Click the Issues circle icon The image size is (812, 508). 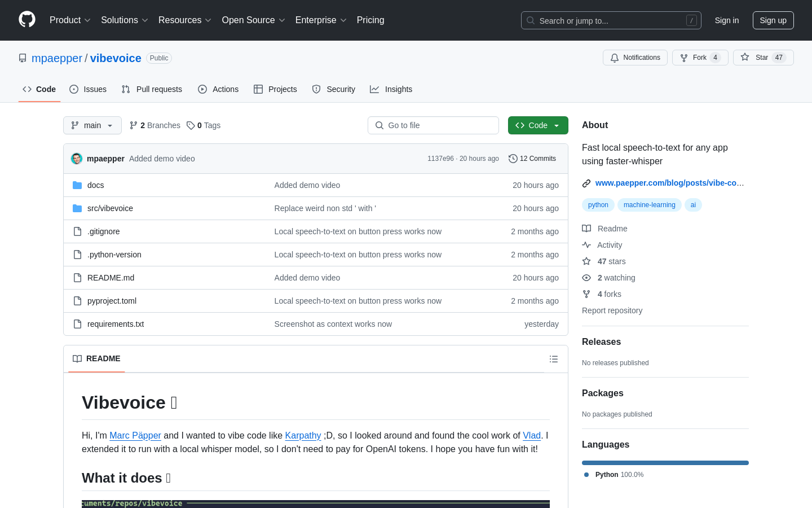(x=74, y=89)
